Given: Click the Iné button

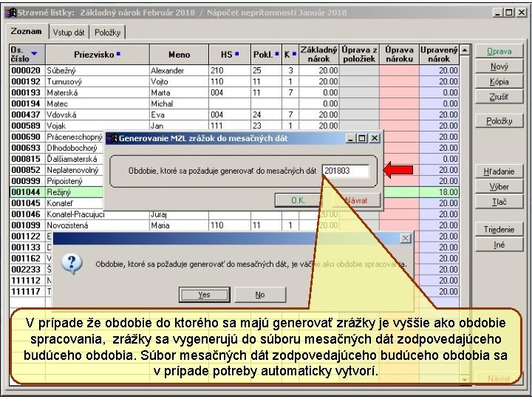Looking at the screenshot, I should (x=499, y=245).
